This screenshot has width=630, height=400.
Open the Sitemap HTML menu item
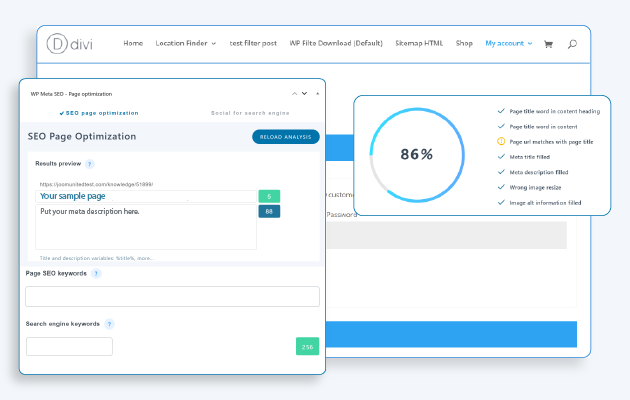click(419, 44)
